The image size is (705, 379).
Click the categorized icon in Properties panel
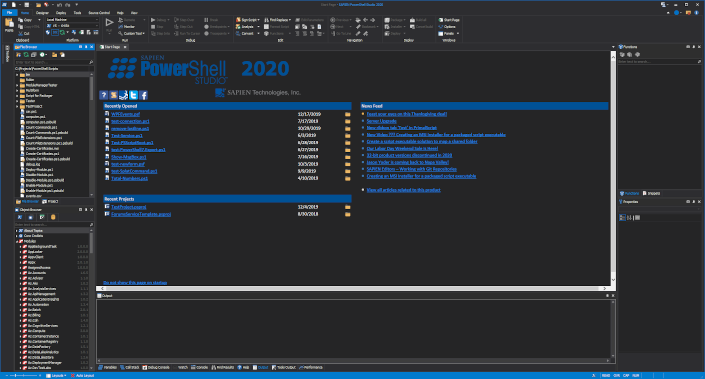622,218
